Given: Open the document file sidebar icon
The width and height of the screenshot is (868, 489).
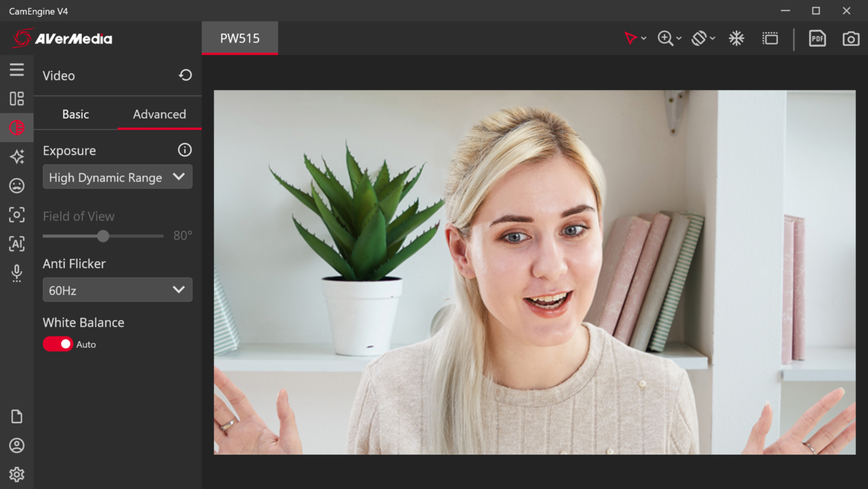Looking at the screenshot, I should tap(17, 416).
